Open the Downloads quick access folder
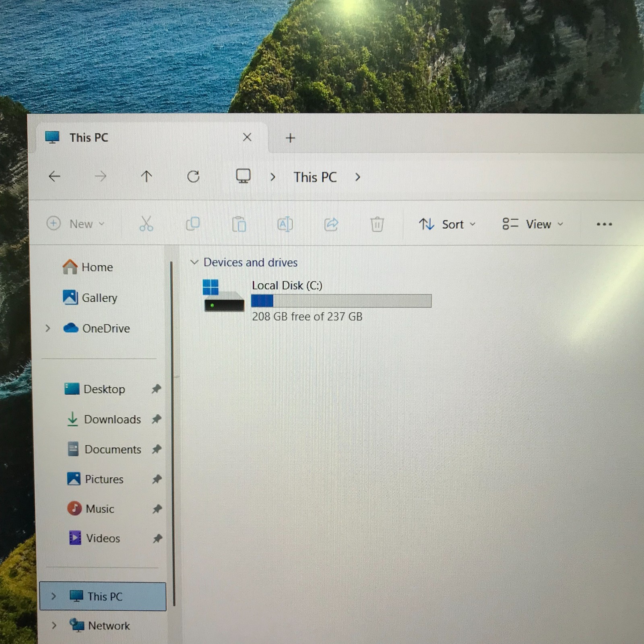 tap(103, 419)
